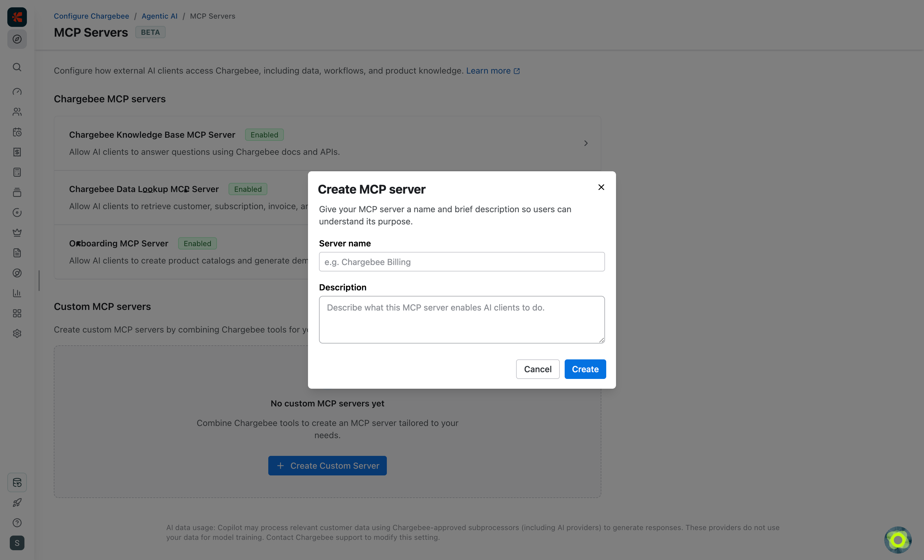Open the Chargebee Knowledge Base MCP Server row
Viewport: 924px width, 560px height.
[x=327, y=143]
